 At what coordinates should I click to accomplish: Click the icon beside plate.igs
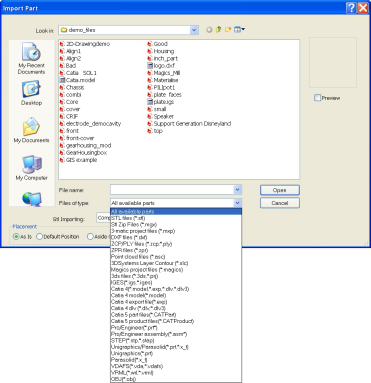pyautogui.click(x=150, y=102)
